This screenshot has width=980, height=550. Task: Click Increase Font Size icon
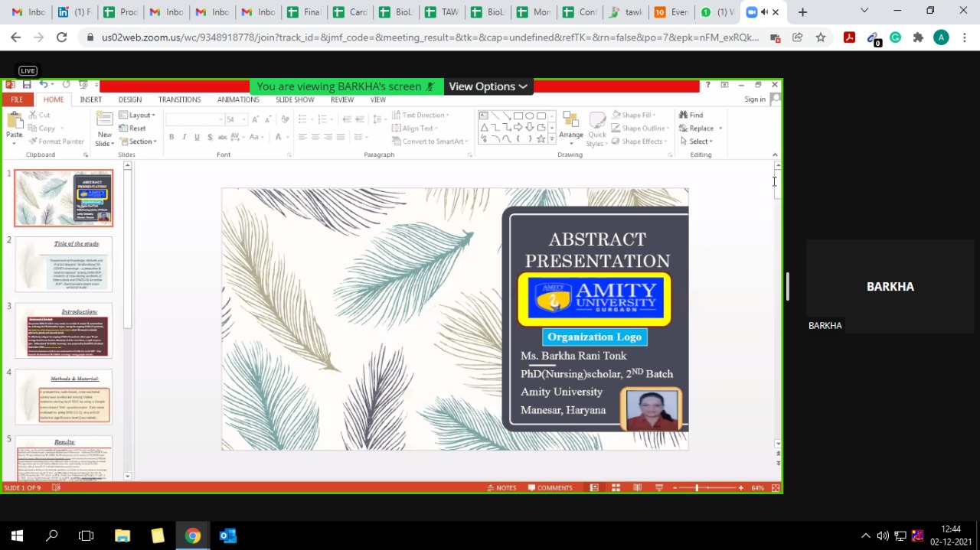click(x=256, y=119)
